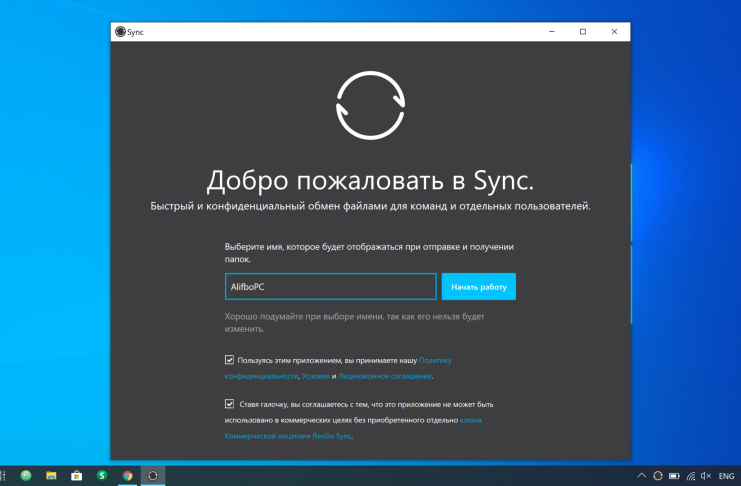Image resolution: width=741 pixels, height=486 pixels.
Task: Show hidden system tray icons
Action: 641,476
